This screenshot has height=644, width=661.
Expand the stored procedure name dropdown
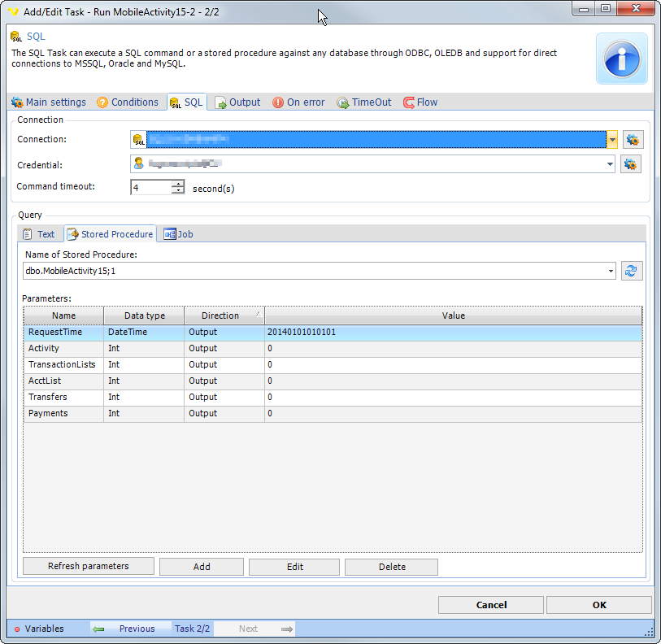click(611, 271)
